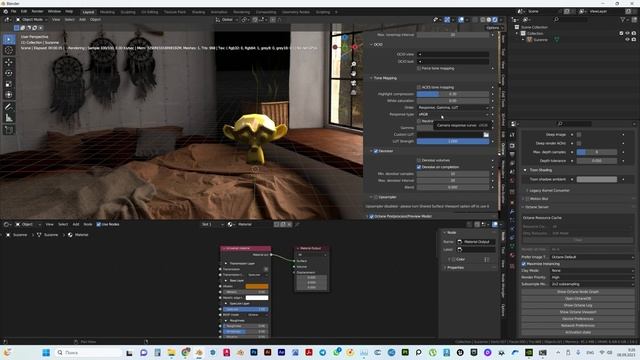
Task: Click the Device Preferences button
Action: coord(578,319)
